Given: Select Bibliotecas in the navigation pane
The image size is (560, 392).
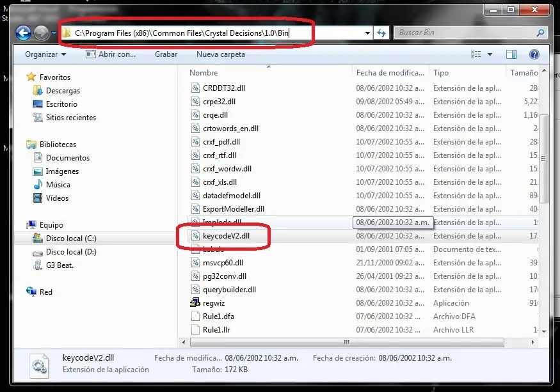Looking at the screenshot, I should click(x=58, y=145).
